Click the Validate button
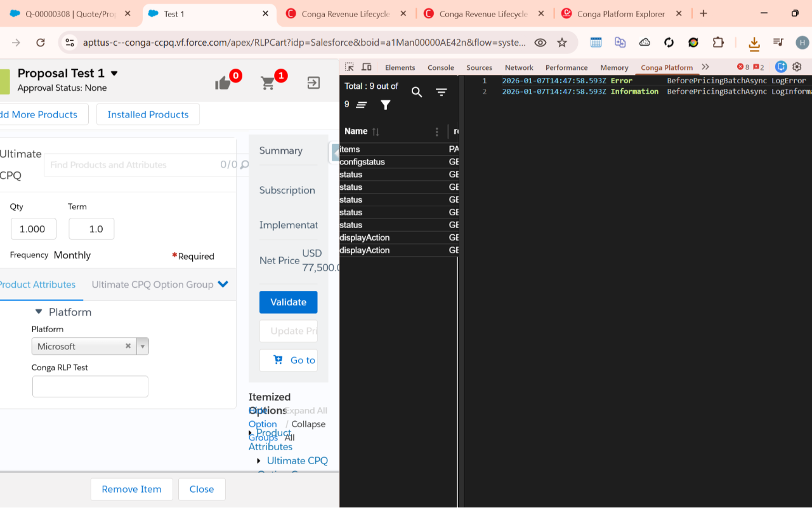 (288, 302)
